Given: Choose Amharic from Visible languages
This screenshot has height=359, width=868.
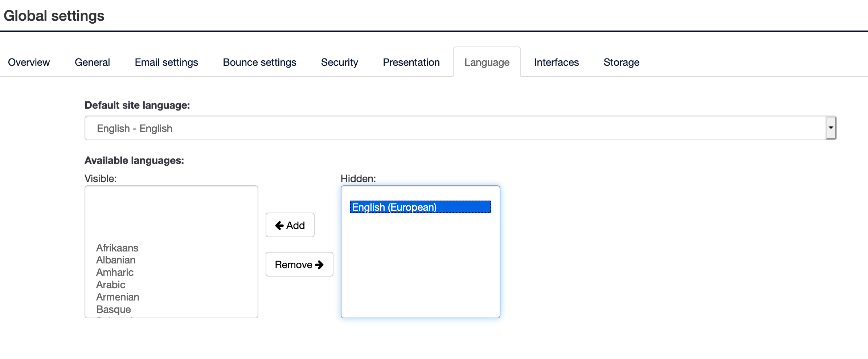Looking at the screenshot, I should coord(115,273).
